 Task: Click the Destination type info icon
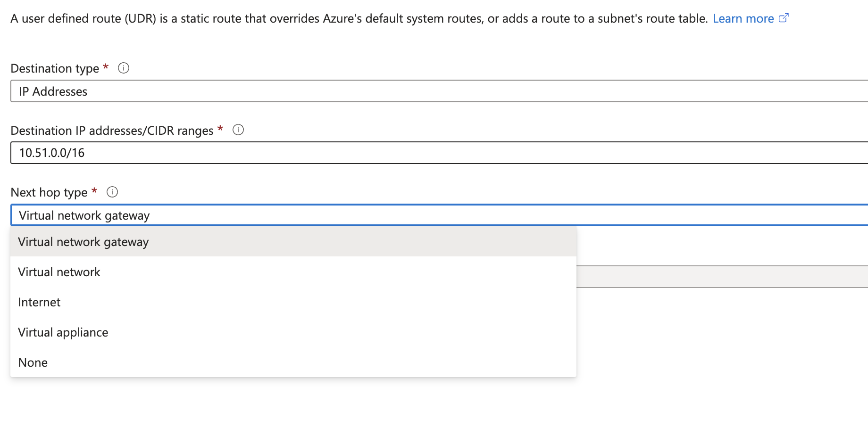pos(123,68)
